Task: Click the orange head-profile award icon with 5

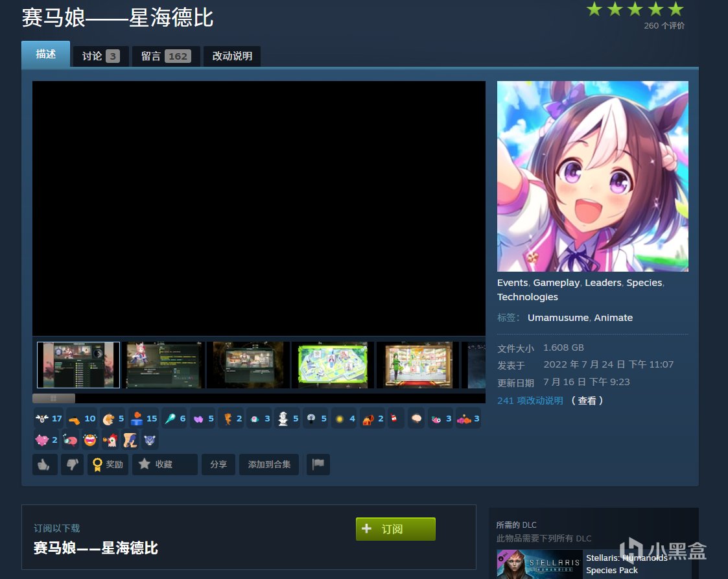Action: pyautogui.click(x=112, y=418)
